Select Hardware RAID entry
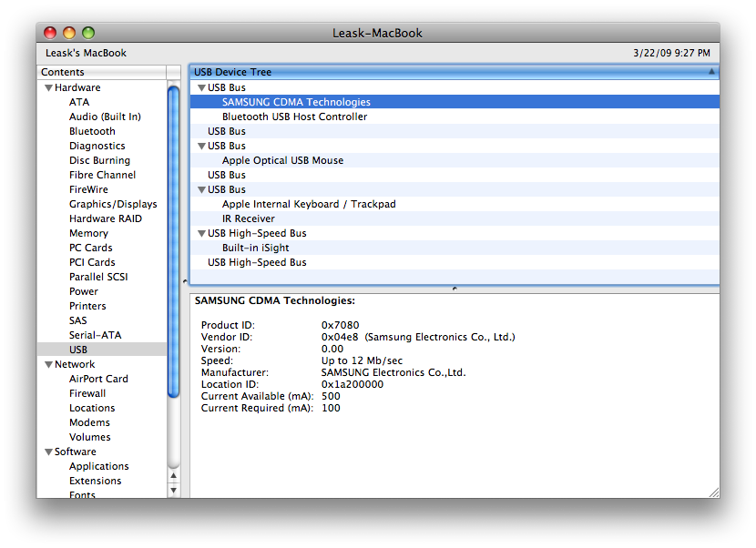The image size is (756, 548). (105, 218)
